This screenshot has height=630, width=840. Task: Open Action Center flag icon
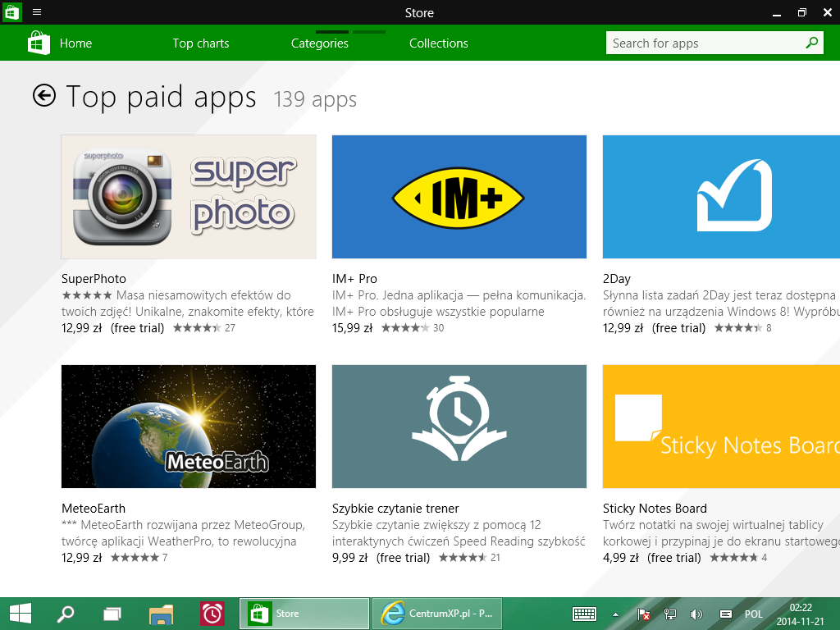pos(643,614)
